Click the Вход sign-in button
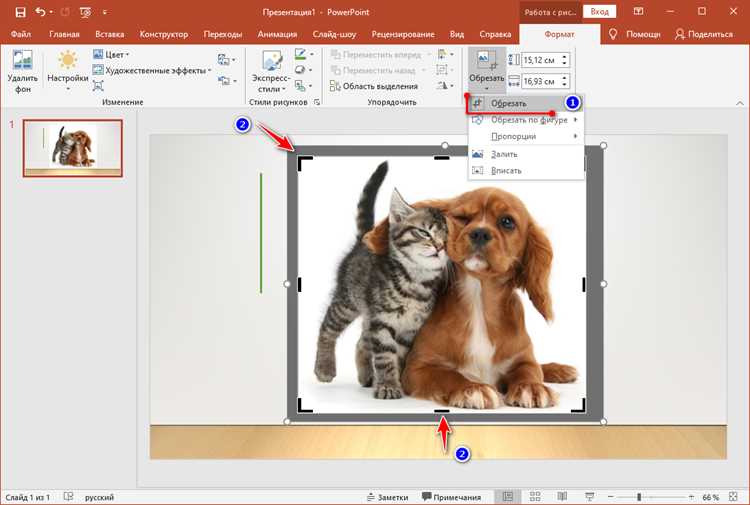The image size is (750, 505). 599,12
